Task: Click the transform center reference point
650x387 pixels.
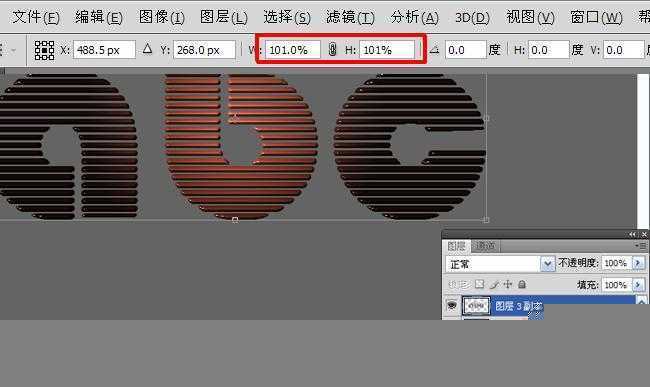Action: [235, 118]
